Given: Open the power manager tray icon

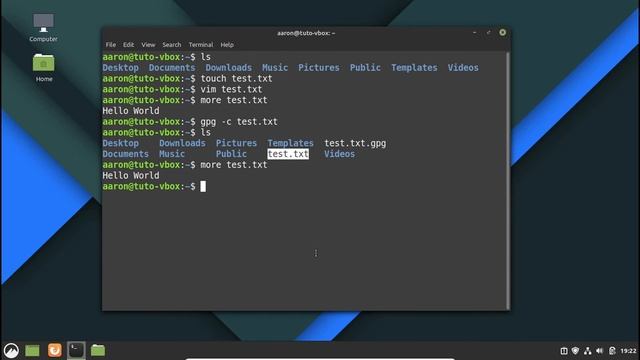Looking at the screenshot, I should 612,351.
